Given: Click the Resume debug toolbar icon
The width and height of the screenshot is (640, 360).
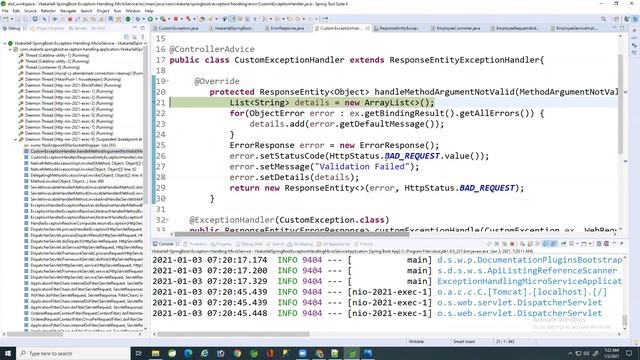Looking at the screenshot, I should (x=54, y=19).
